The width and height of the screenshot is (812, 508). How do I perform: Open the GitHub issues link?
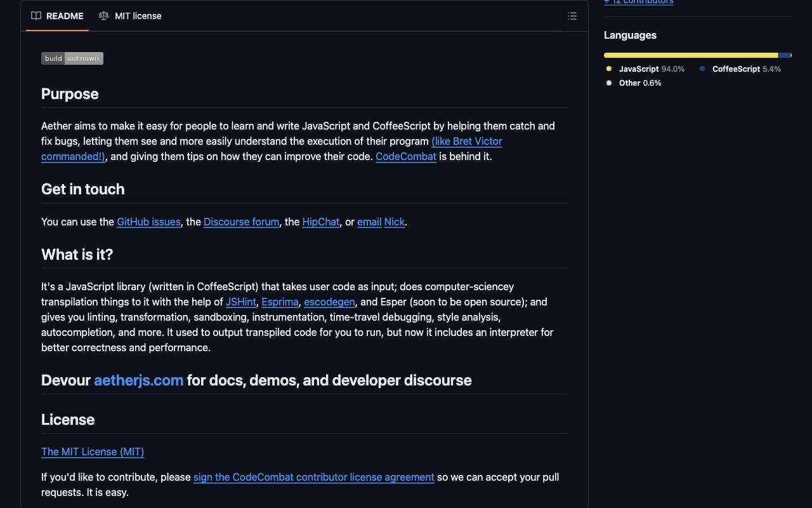point(148,222)
